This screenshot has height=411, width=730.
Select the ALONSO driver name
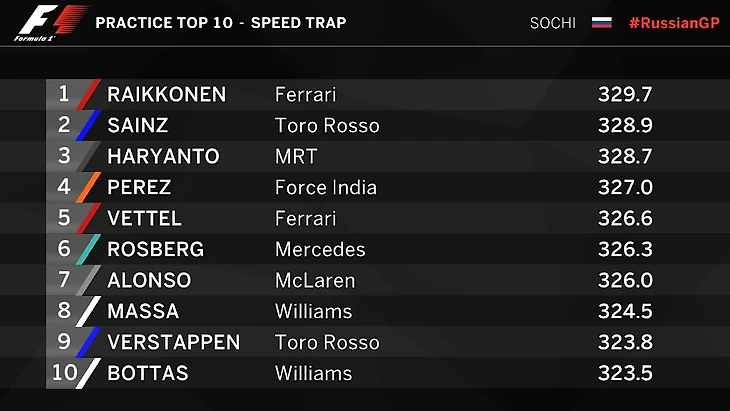pyautogui.click(x=149, y=281)
